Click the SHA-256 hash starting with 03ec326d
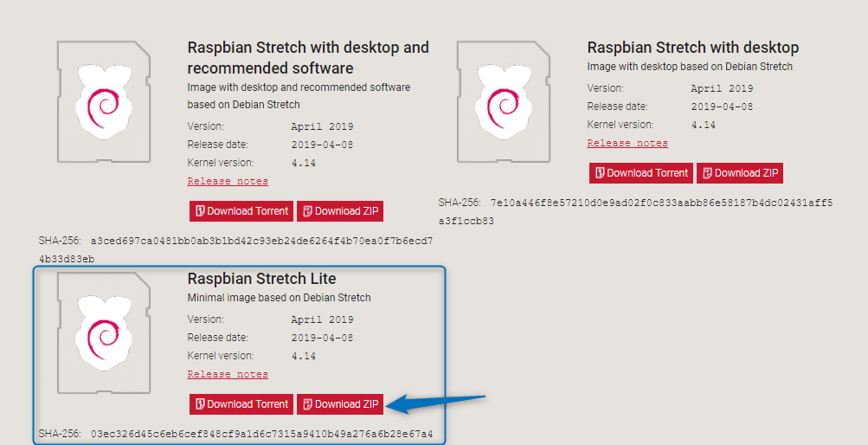 coord(262,434)
